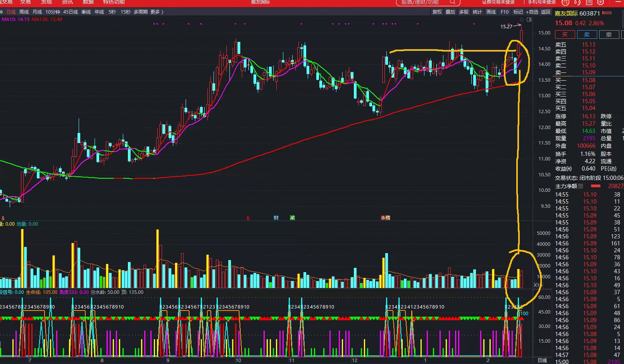This screenshot has width=624, height=364.
Task: Open the 复权 adjustment options
Action: click(x=437, y=12)
